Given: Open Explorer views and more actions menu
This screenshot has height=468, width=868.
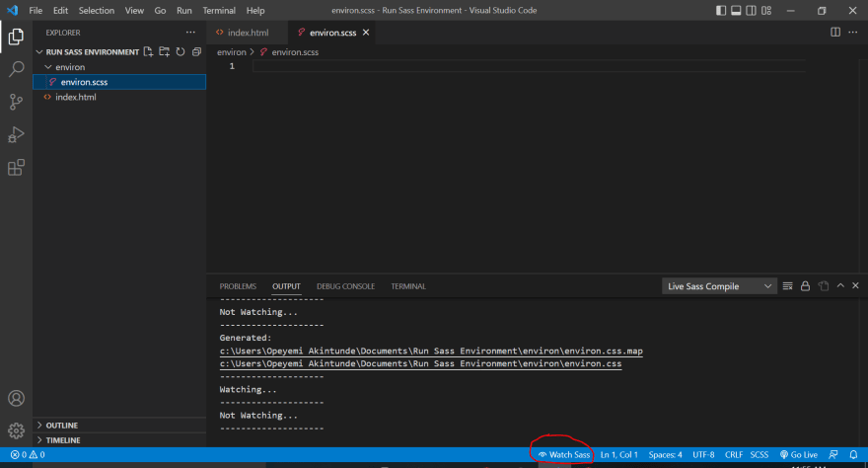Looking at the screenshot, I should click(x=190, y=33).
